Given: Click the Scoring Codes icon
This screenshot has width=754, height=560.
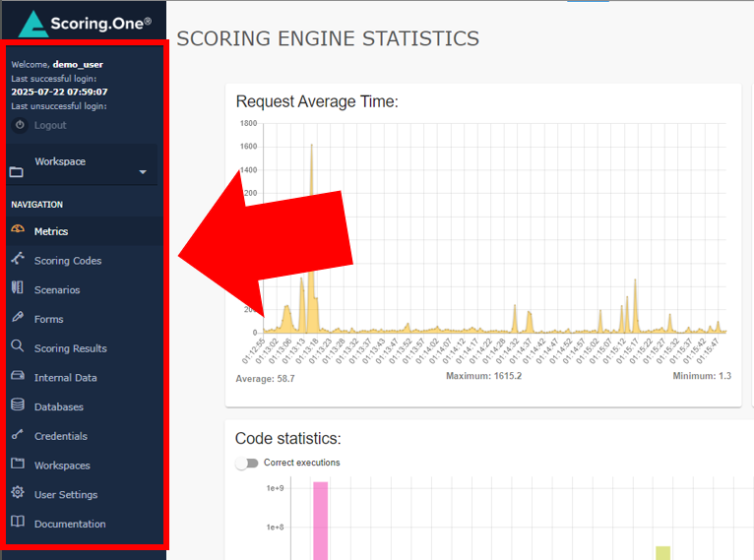Looking at the screenshot, I should [x=17, y=260].
